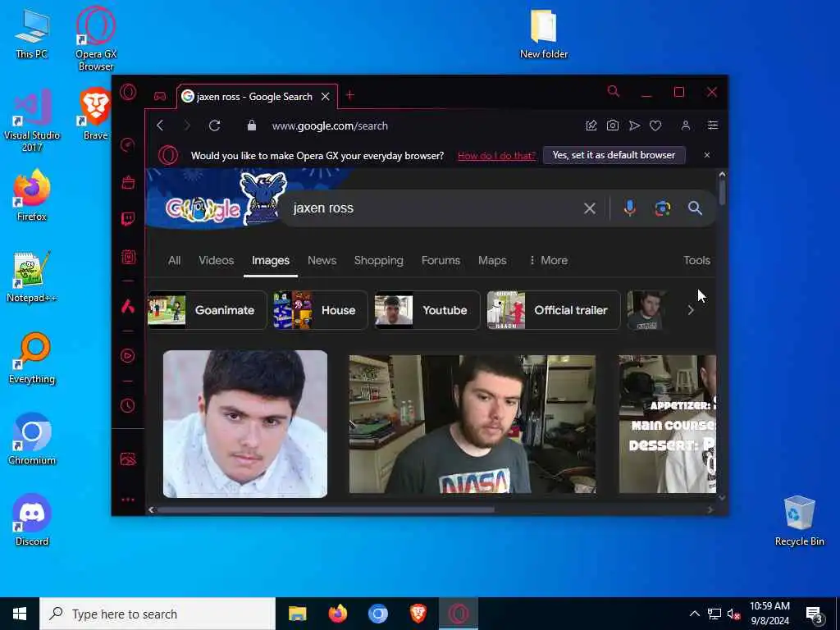Open the Flow send icon
Screen dimensions: 840x630
click(x=634, y=126)
